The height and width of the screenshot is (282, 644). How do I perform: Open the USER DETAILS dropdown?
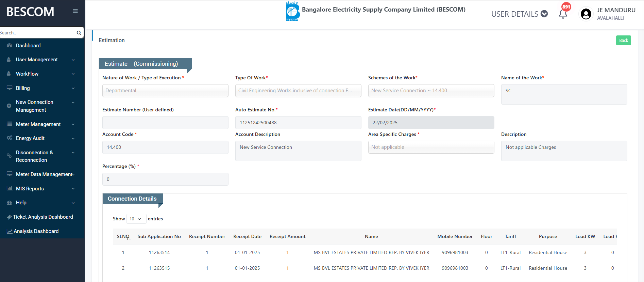[x=519, y=14]
